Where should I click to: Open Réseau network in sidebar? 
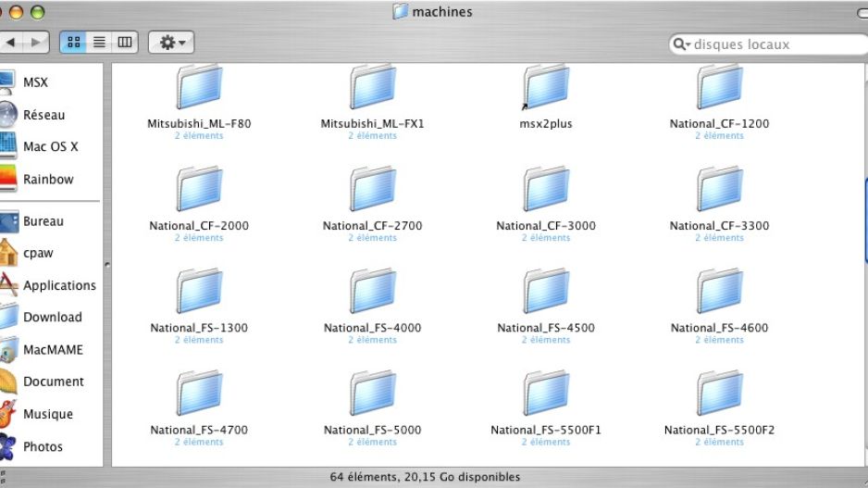[43, 115]
